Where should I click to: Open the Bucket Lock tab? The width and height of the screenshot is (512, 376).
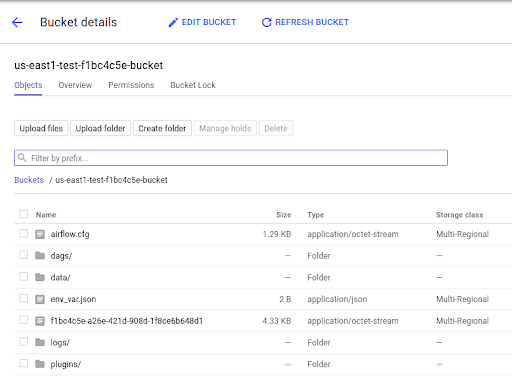pyautogui.click(x=193, y=85)
